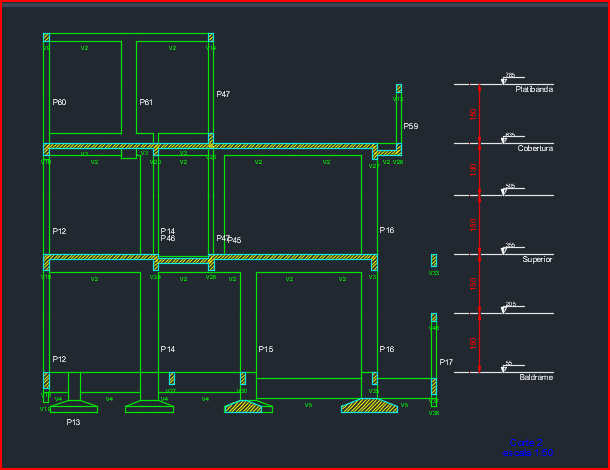Select the hatched footing beneath P13
Image resolution: width=610 pixels, height=470 pixels.
73,408
